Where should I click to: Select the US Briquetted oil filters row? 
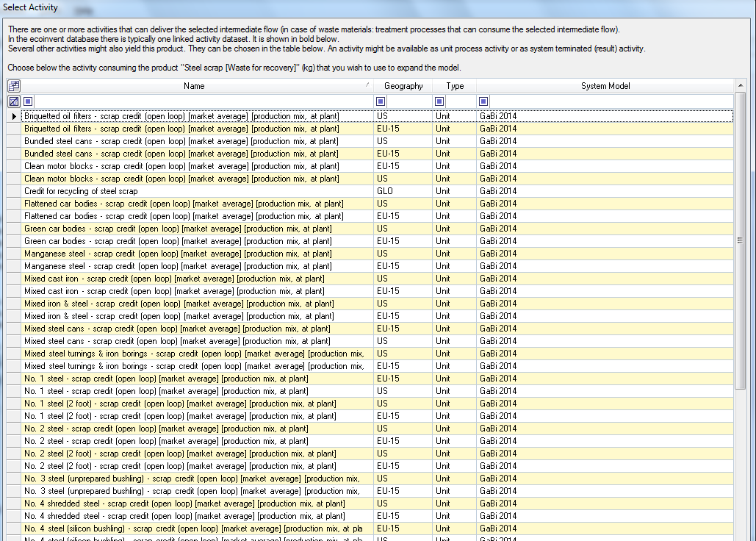tap(370, 116)
